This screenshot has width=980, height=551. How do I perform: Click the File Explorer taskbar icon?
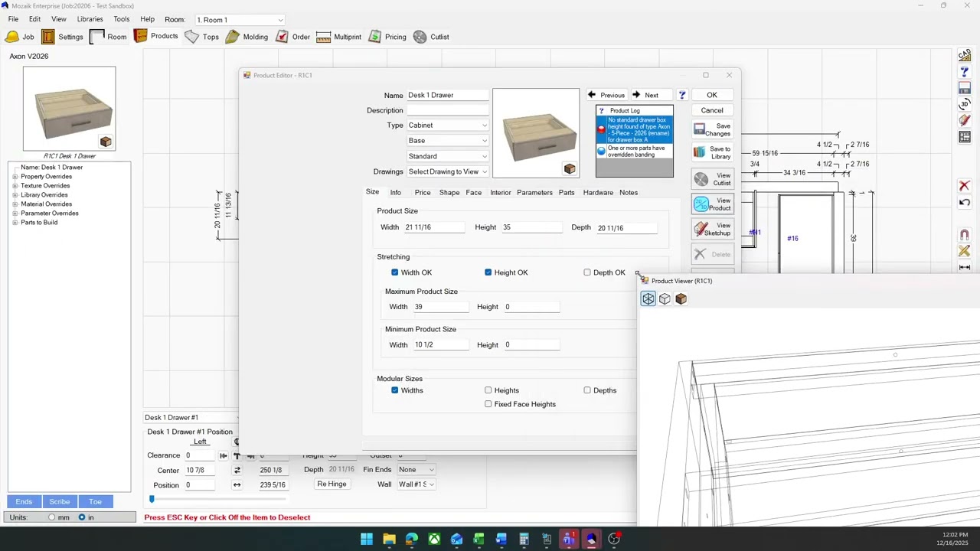389,540
